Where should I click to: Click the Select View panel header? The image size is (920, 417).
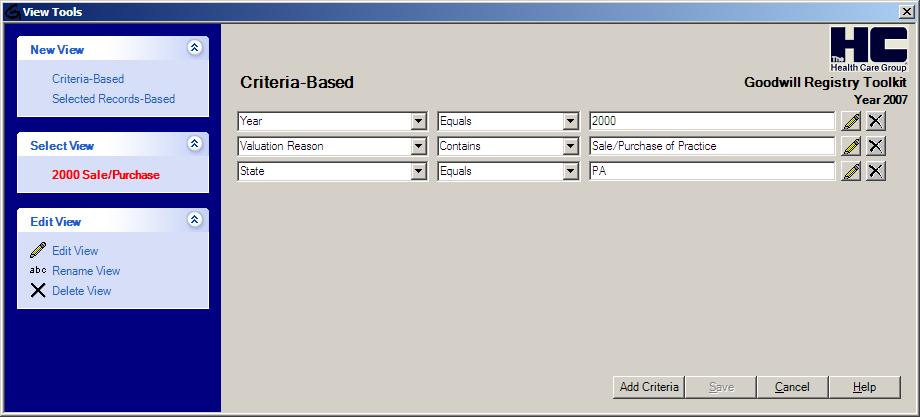point(113,145)
